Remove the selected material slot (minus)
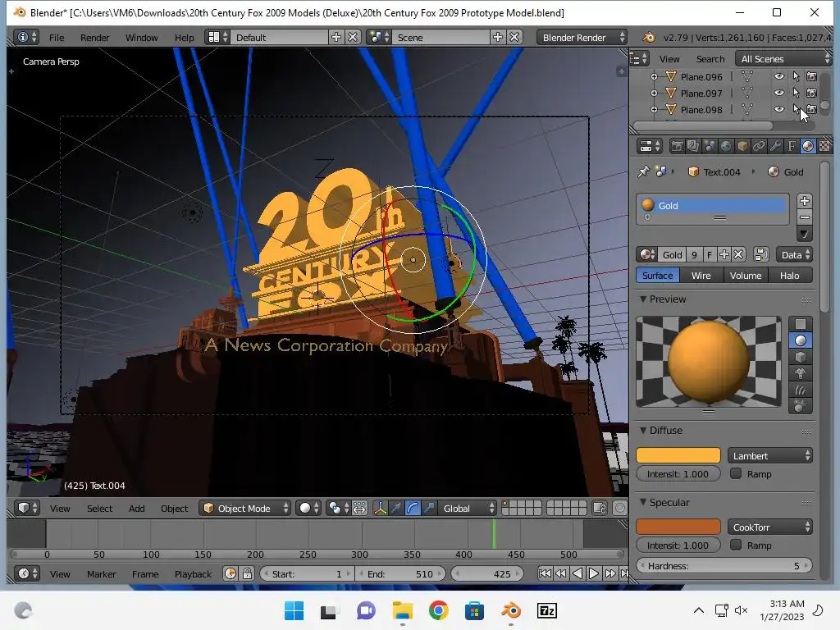Image resolution: width=840 pixels, height=630 pixels. tap(804, 217)
